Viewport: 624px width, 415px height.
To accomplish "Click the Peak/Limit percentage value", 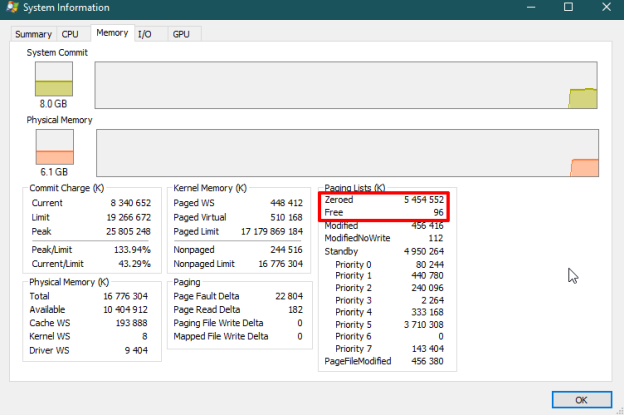I will pos(130,248).
